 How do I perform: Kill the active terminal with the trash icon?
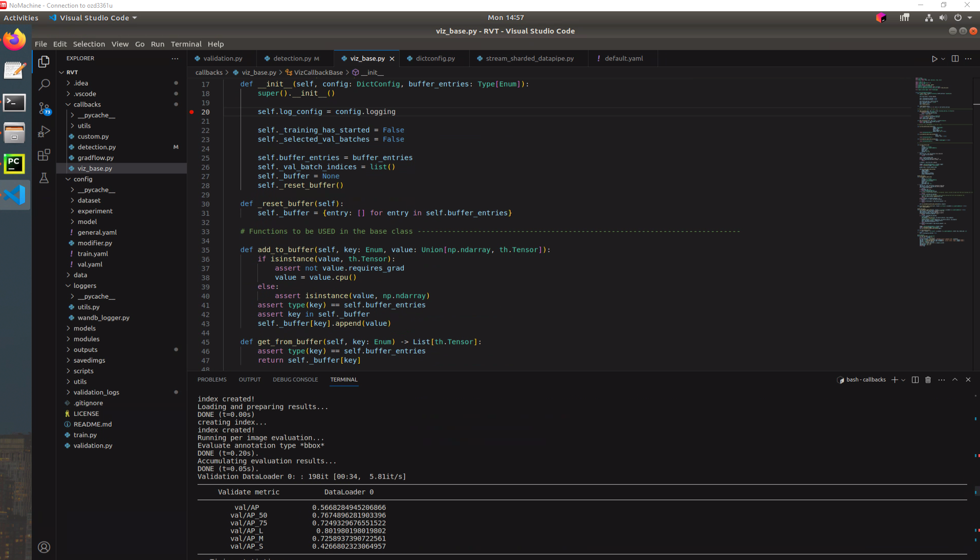coord(928,379)
